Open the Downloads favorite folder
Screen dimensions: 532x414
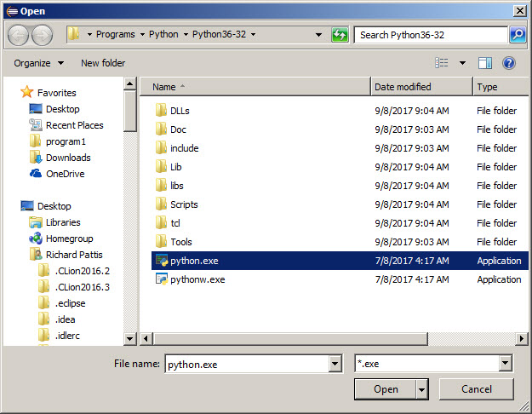(x=67, y=158)
